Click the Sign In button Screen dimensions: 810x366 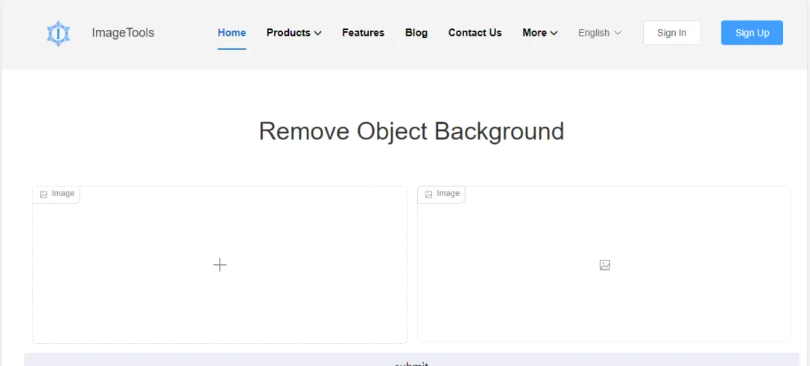[672, 33]
